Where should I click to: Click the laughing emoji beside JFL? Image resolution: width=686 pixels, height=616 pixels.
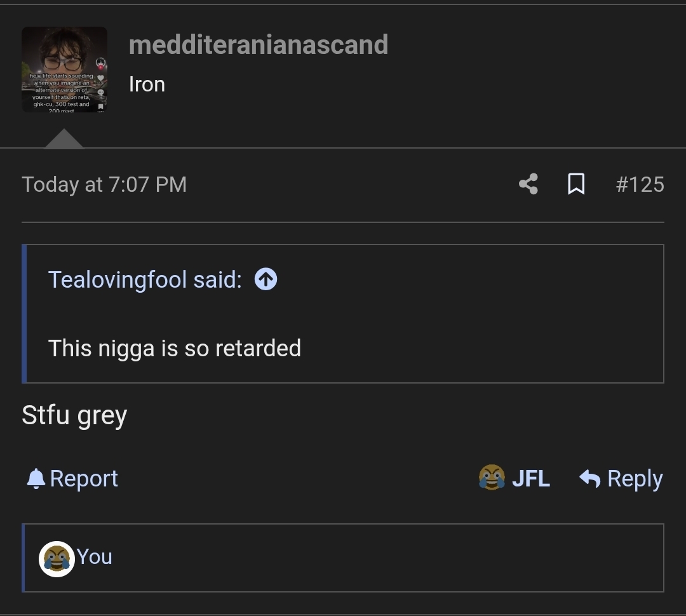tap(492, 478)
